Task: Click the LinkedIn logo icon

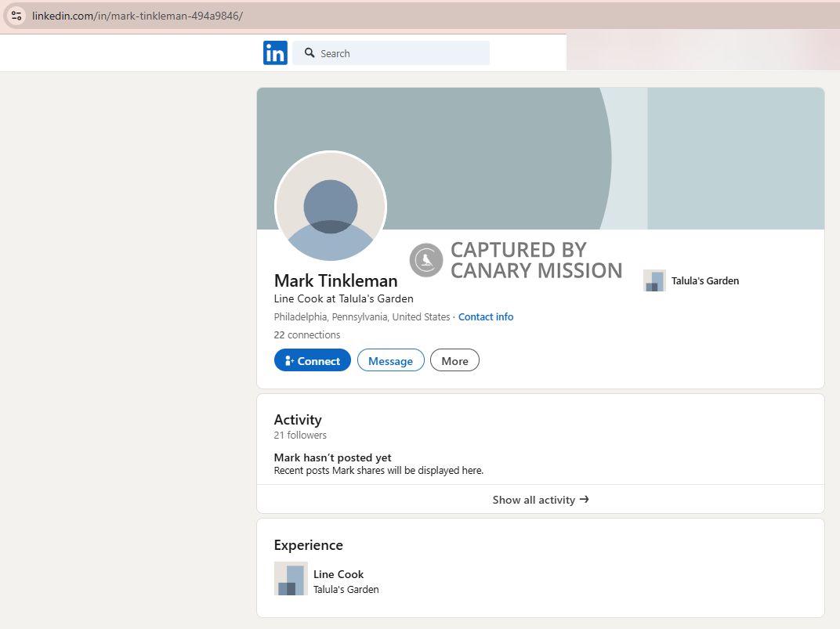Action: tap(275, 53)
